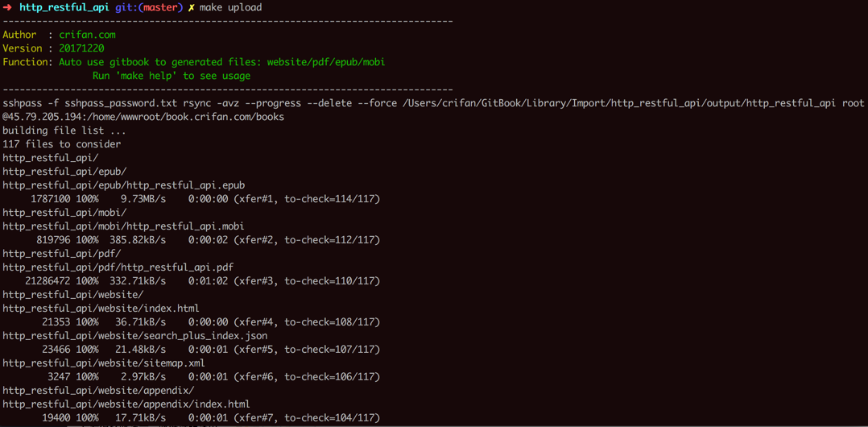Viewport: 868px width, 427px height.
Task: Click the http_restful_api directory name in prompt
Action: pos(64,7)
